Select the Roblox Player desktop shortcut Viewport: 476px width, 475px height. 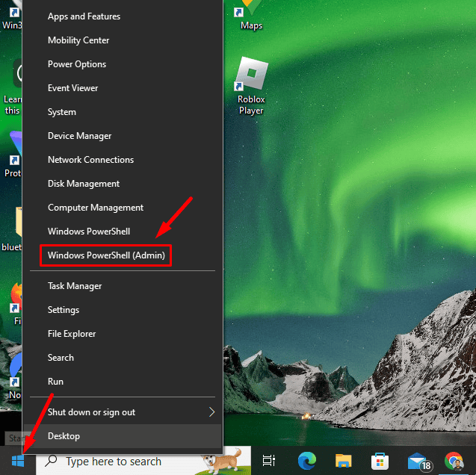point(251,87)
